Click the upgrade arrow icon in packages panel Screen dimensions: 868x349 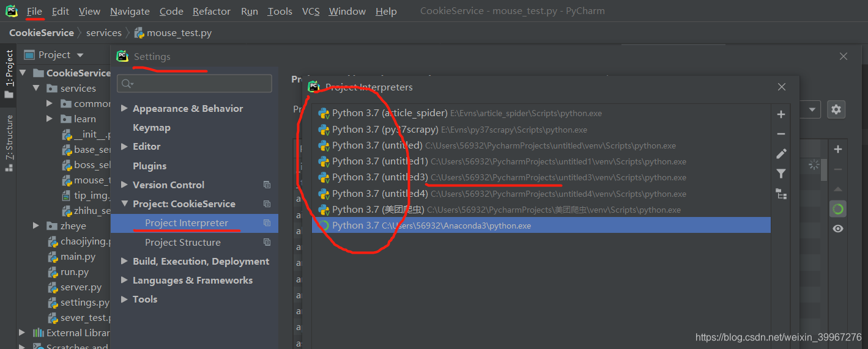pyautogui.click(x=838, y=189)
